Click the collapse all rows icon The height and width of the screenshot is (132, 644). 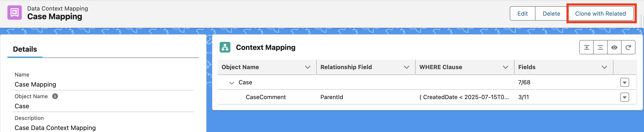[600, 47]
